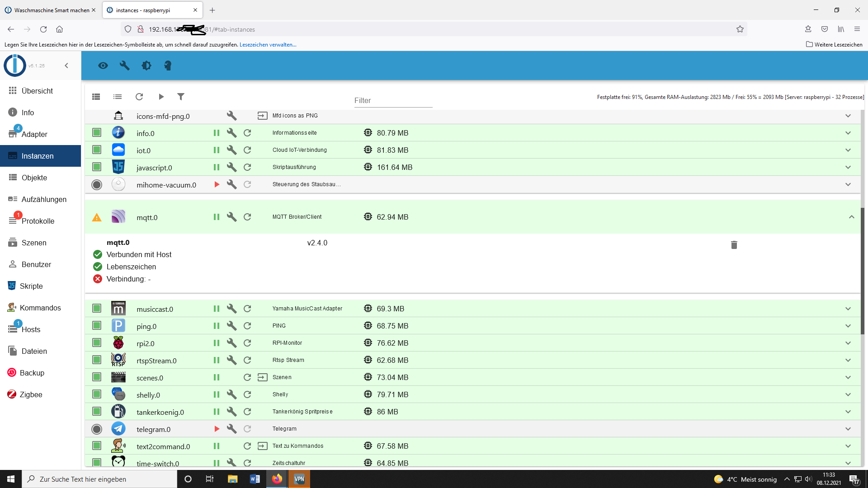
Task: Expand the tankerkoenig.0 row details
Action: (x=848, y=412)
